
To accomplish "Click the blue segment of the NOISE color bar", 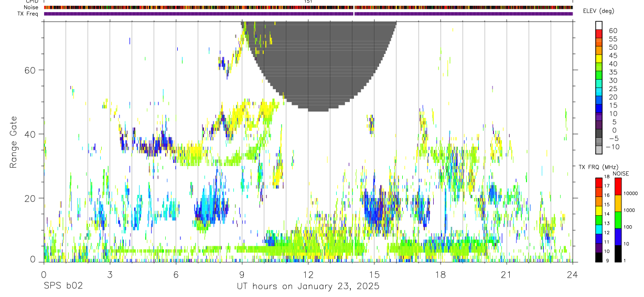I will tap(618, 237).
